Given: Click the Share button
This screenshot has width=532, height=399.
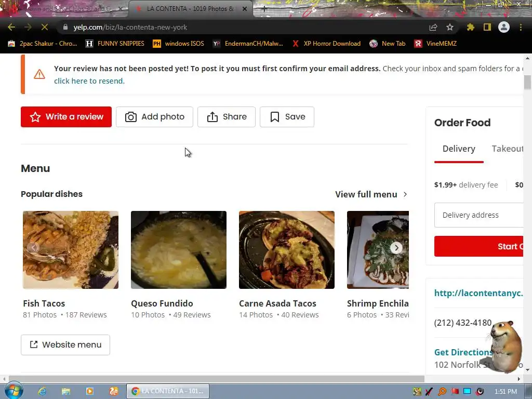Looking at the screenshot, I should [227, 117].
